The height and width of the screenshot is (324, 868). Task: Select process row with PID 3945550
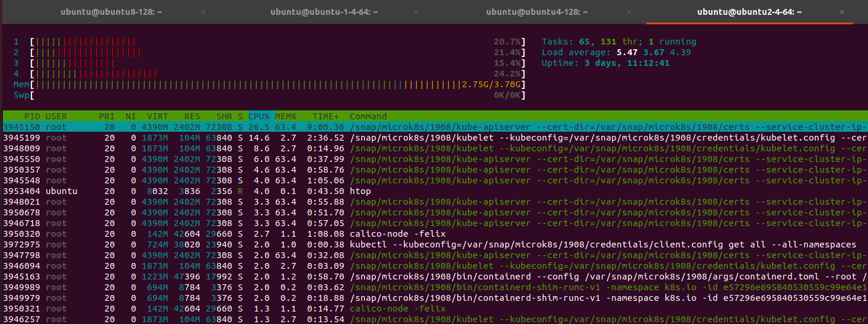[435, 159]
